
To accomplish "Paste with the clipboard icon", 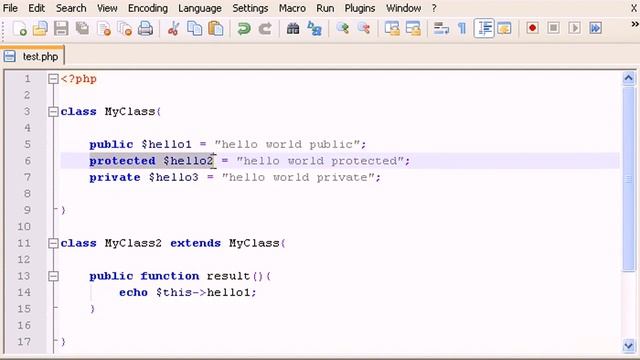I will click(x=216, y=29).
